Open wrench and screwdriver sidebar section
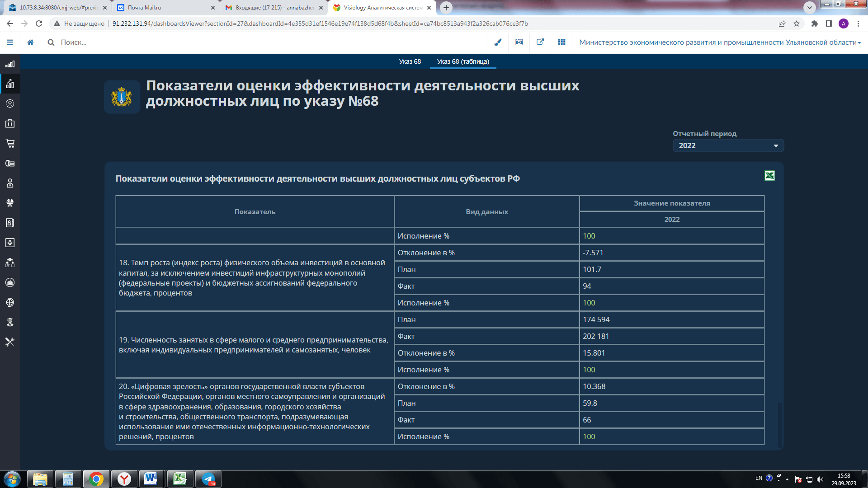 point(10,342)
